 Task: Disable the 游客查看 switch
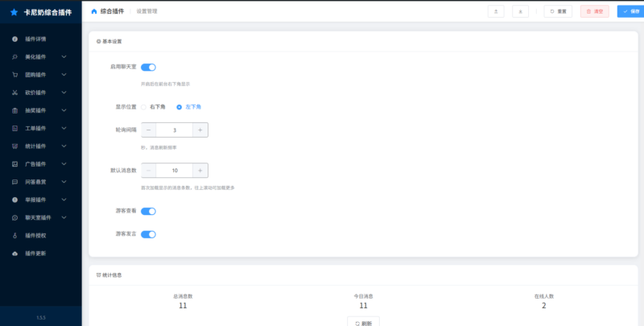tap(148, 211)
